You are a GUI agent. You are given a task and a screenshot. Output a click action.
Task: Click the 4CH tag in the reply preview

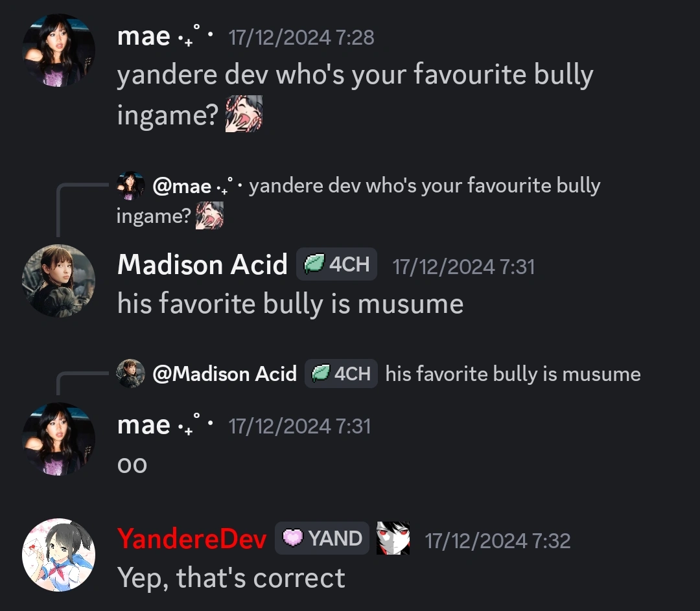tap(341, 374)
